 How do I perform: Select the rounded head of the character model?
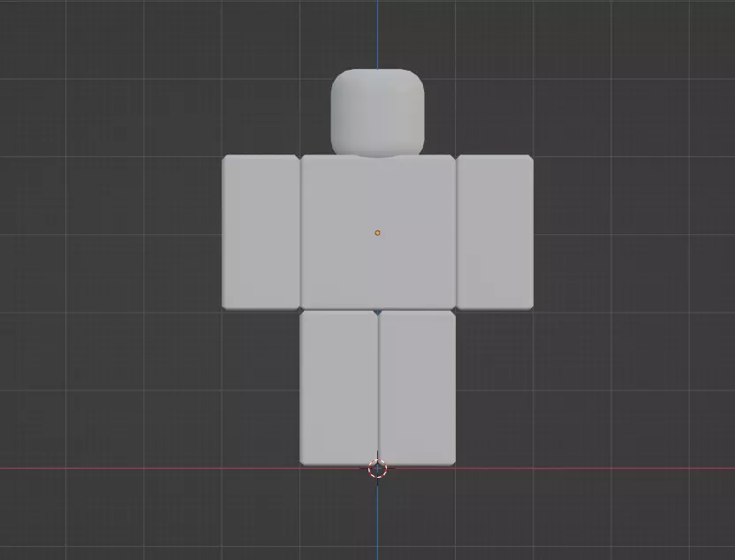pyautogui.click(x=377, y=112)
